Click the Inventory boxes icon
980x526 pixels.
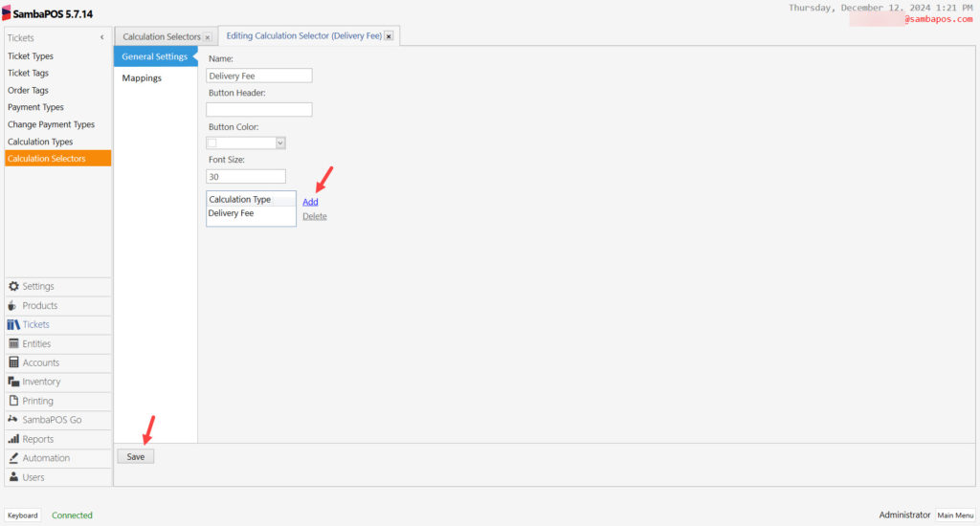point(13,382)
